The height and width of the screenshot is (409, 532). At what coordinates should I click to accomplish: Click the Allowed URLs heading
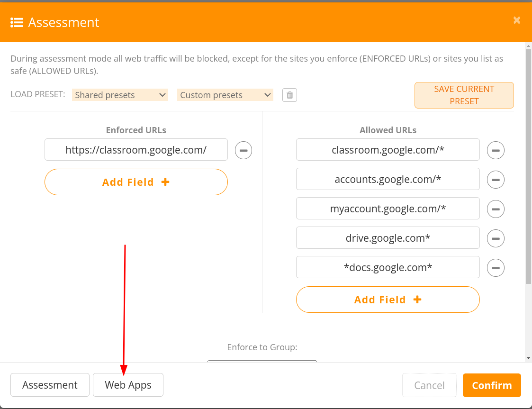point(388,130)
